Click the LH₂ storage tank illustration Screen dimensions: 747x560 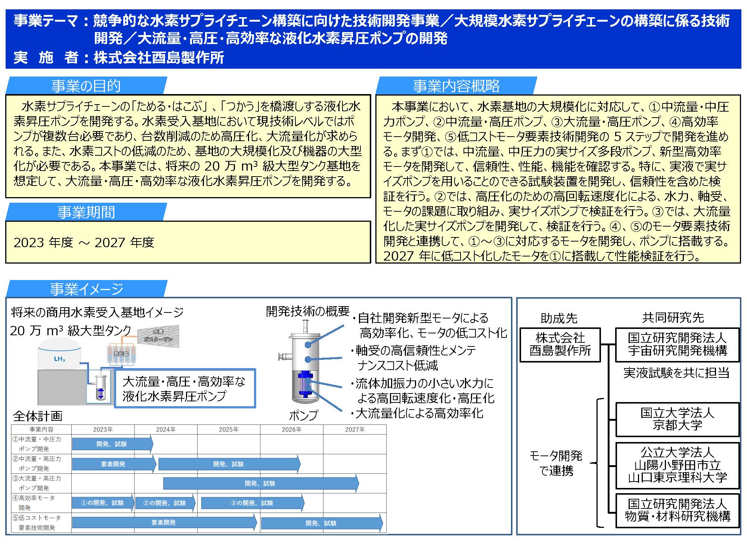59,354
